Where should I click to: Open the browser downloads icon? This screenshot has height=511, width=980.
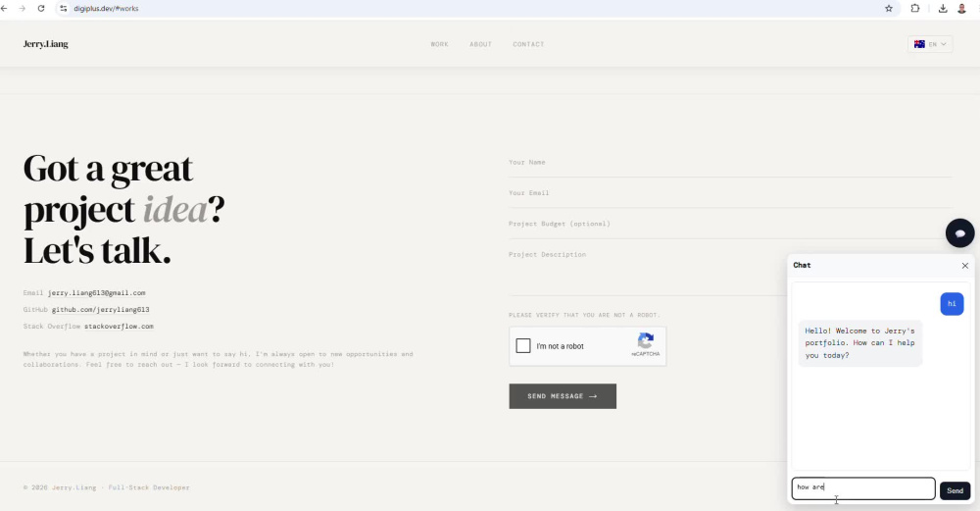[943, 8]
